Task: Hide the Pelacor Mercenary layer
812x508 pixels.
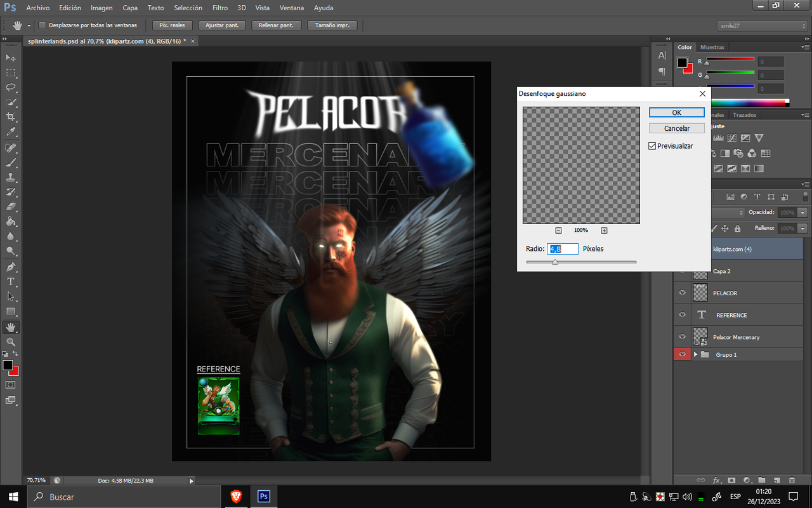Action: (x=683, y=337)
